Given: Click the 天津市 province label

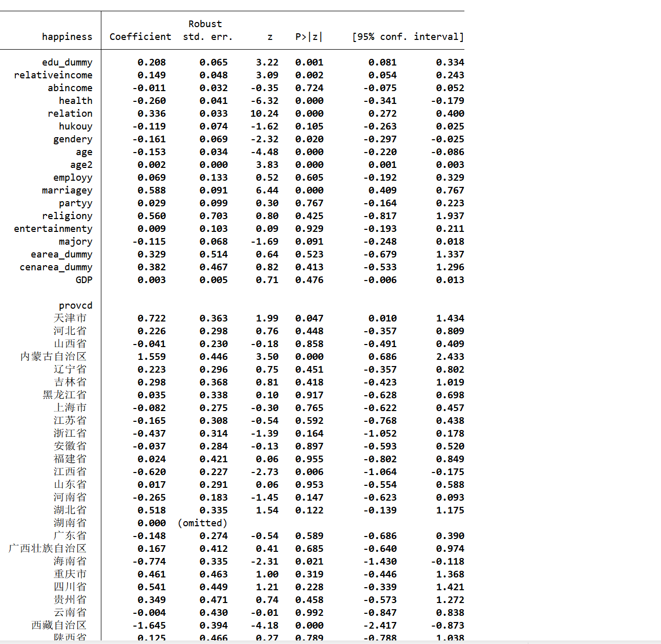Looking at the screenshot, I should [x=70, y=318].
